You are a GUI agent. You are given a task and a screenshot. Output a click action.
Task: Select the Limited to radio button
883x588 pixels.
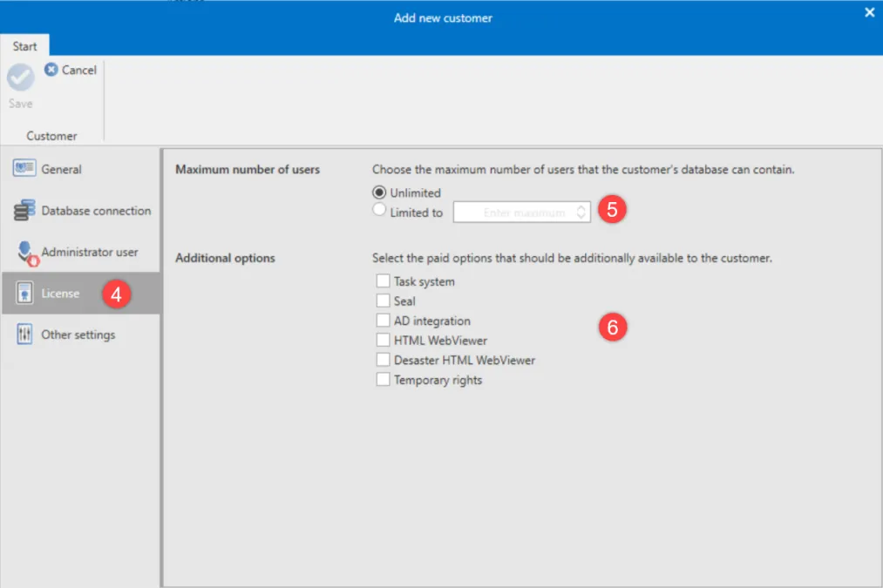click(x=379, y=210)
